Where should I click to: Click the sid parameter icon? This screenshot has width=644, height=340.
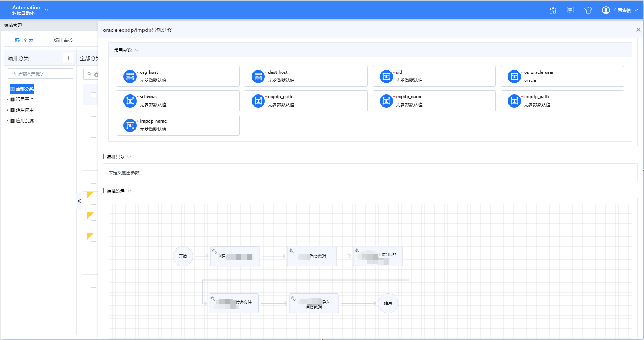386,77
